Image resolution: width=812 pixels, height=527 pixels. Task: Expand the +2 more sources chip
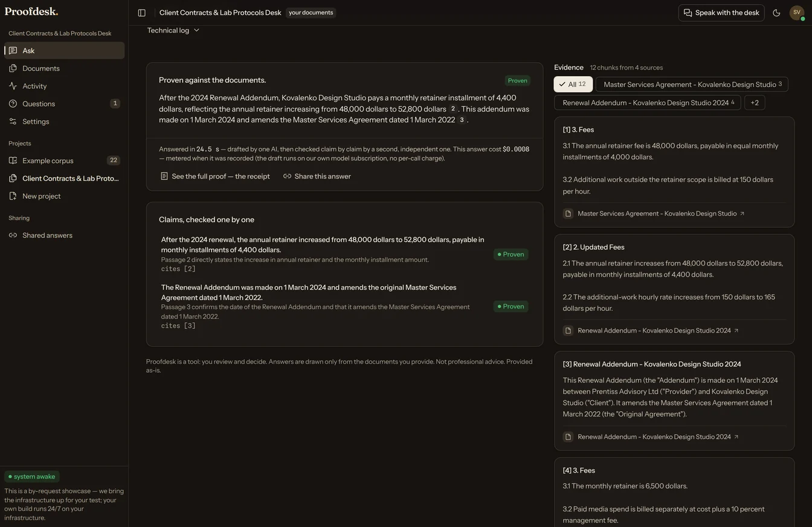coord(755,103)
